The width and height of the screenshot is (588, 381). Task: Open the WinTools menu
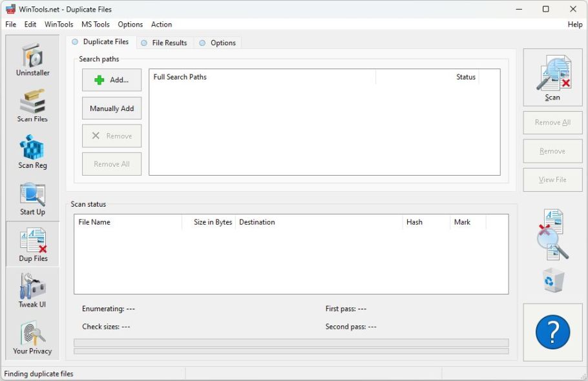[x=58, y=24]
